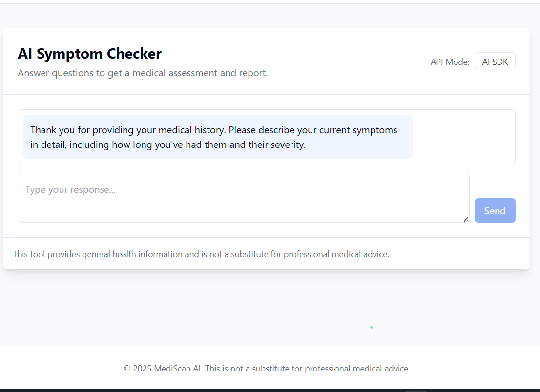This screenshot has width=540, height=392.
Task: Click empty space right of the message bubble
Action: (x=463, y=137)
